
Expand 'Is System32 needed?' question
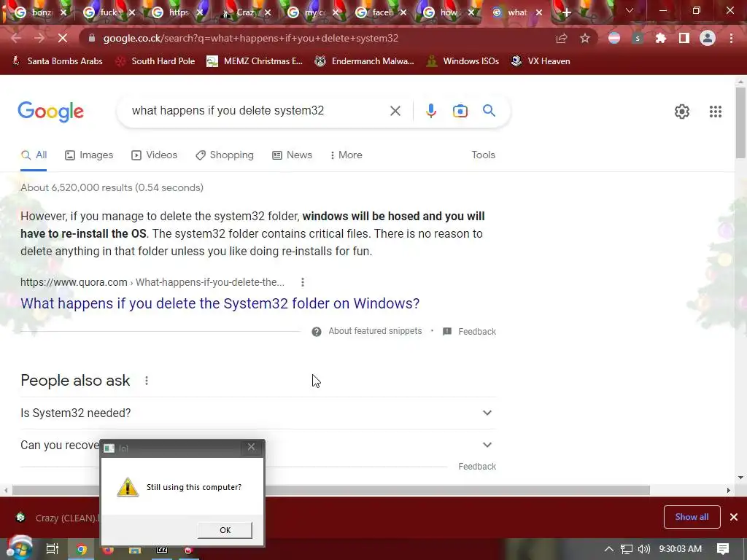258,413
